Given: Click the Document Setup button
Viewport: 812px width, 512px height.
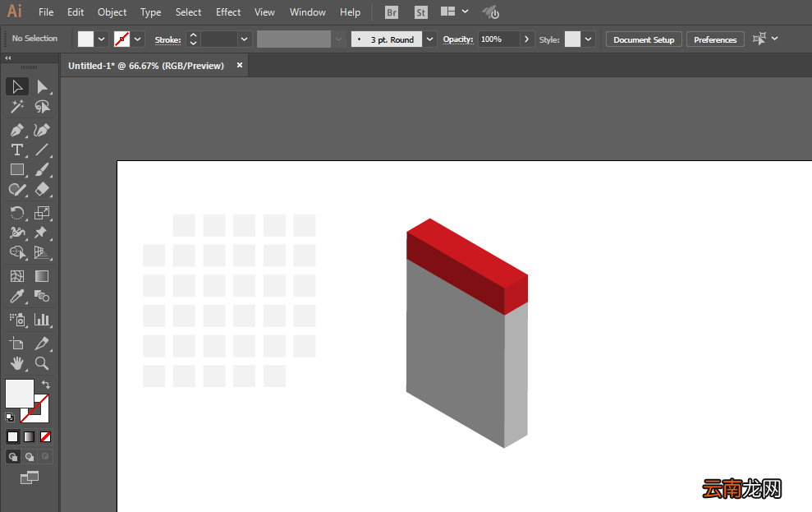Looking at the screenshot, I should (x=645, y=39).
